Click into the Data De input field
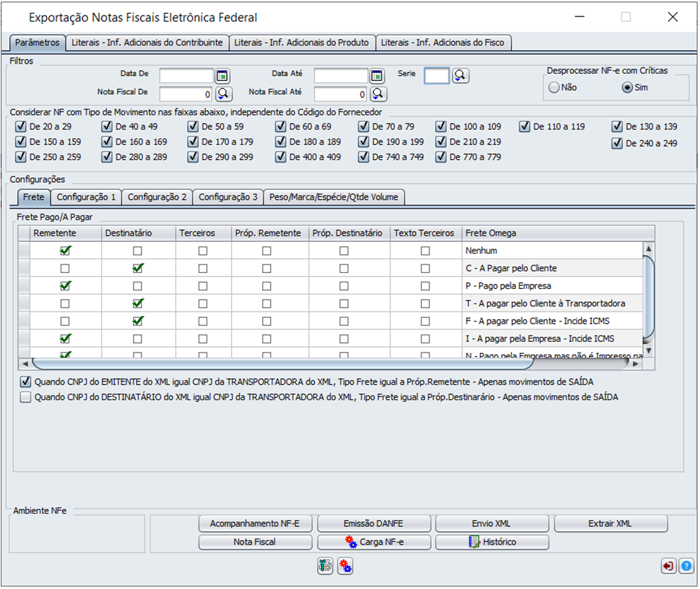Screen dimensions: 700x589 click(186, 76)
